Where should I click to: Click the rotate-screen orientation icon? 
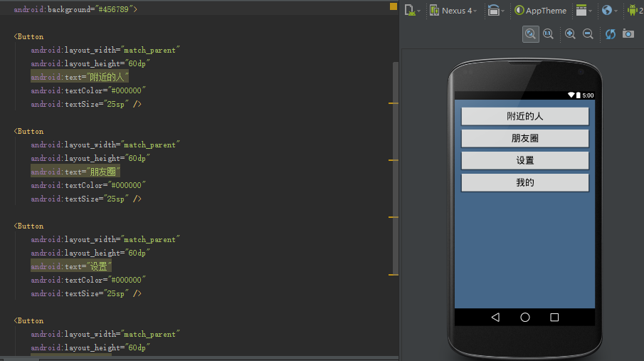pyautogui.click(x=493, y=10)
